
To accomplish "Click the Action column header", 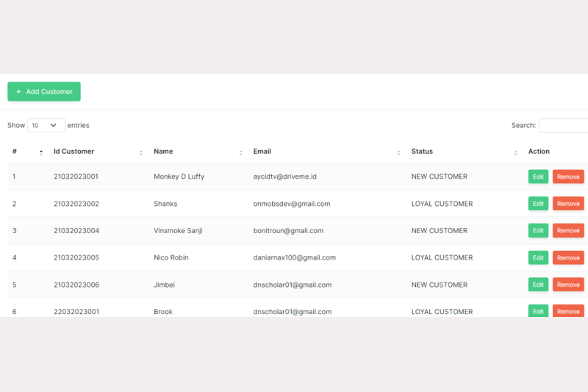I will pos(539,152).
